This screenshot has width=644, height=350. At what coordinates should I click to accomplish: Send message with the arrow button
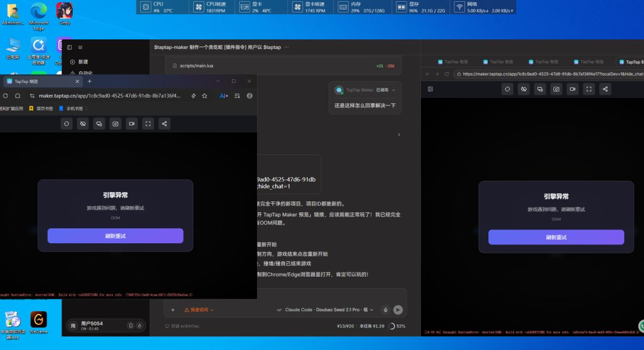[398, 309]
